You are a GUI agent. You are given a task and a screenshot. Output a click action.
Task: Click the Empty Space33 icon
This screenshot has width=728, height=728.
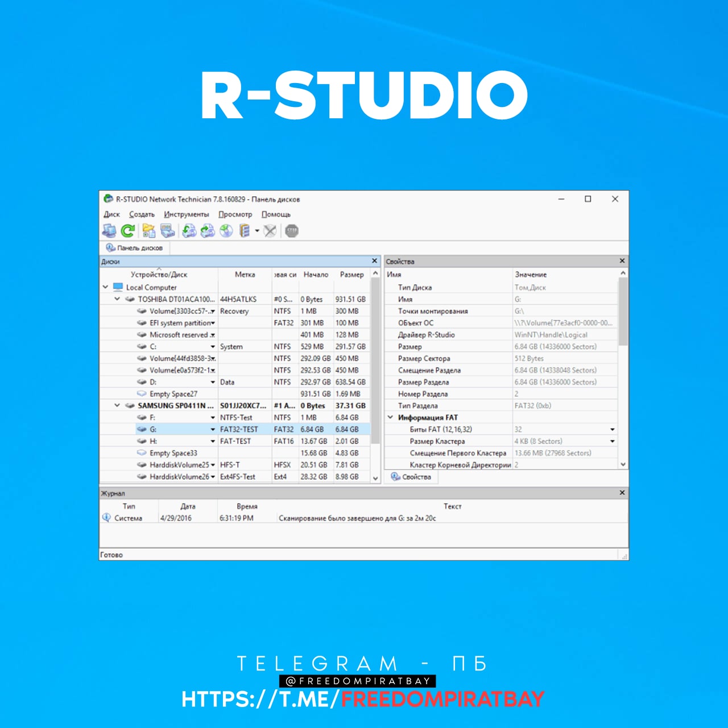click(142, 453)
